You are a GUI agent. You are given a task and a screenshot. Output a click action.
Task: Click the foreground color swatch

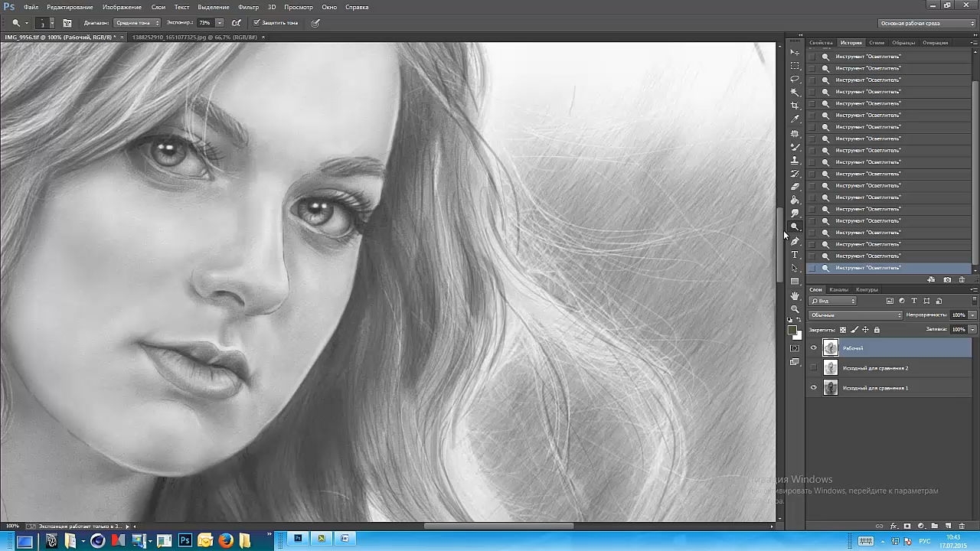coord(792,331)
